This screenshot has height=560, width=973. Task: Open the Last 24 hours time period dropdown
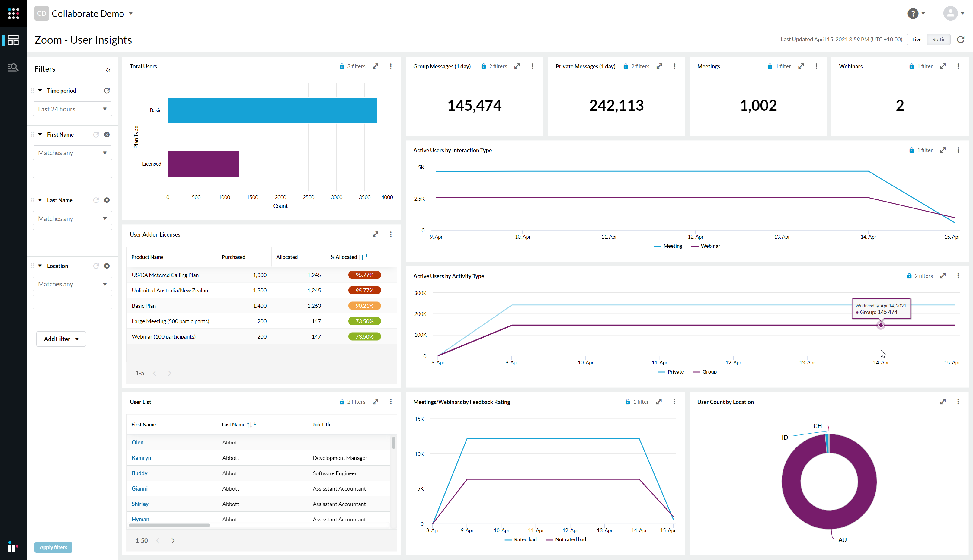pyautogui.click(x=72, y=108)
